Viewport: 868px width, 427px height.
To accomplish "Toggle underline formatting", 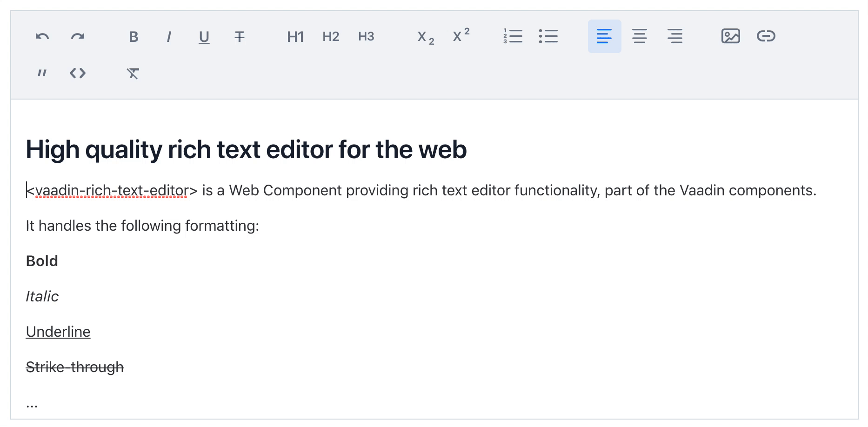I will click(x=204, y=36).
